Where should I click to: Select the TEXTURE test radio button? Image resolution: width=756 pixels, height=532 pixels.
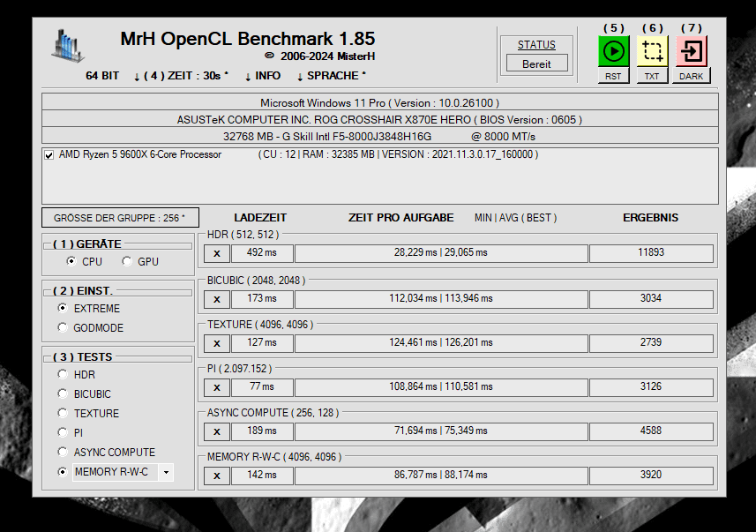coord(63,413)
